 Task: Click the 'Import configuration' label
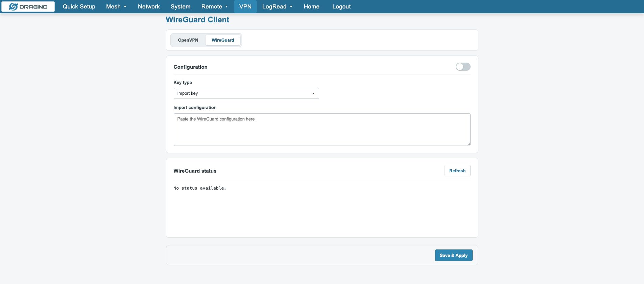[x=195, y=108]
